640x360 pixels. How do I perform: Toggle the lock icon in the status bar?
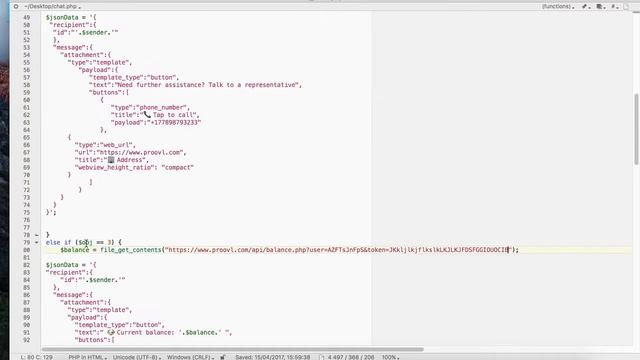tap(223, 357)
